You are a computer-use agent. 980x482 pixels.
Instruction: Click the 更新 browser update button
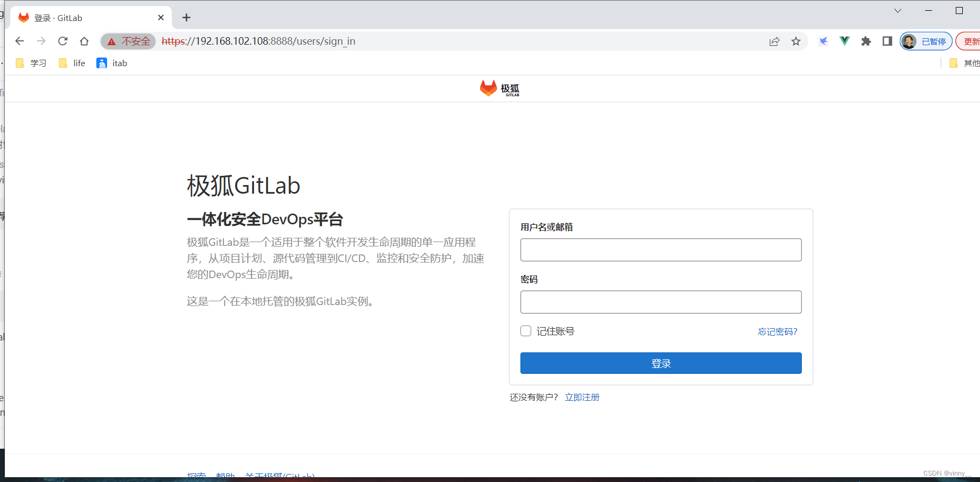968,41
